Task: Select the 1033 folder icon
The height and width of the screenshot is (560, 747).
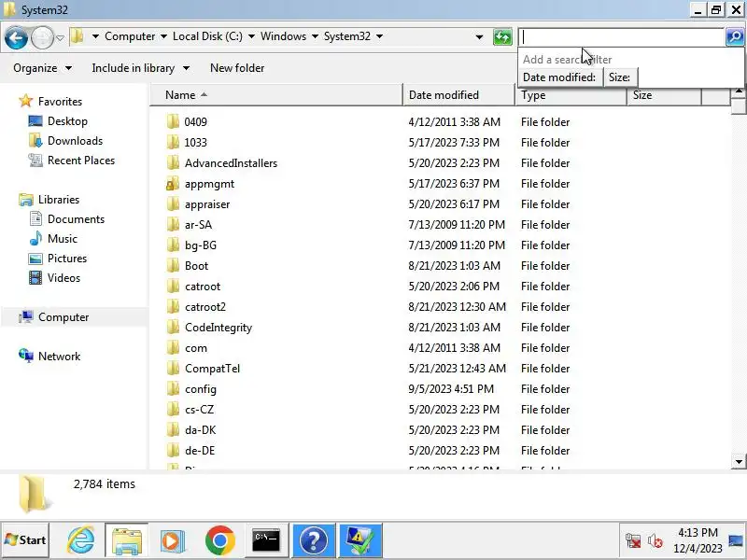Action: (x=173, y=142)
